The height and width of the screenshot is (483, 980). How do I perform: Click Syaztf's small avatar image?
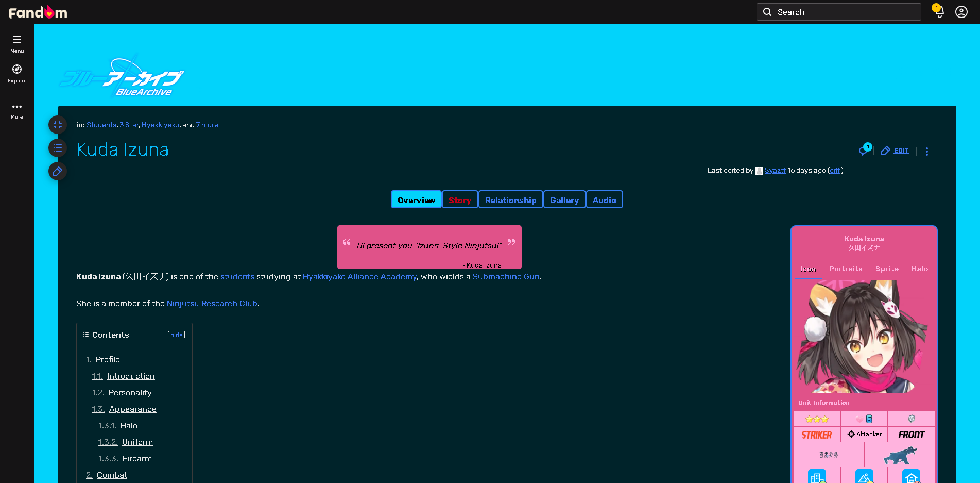(759, 171)
